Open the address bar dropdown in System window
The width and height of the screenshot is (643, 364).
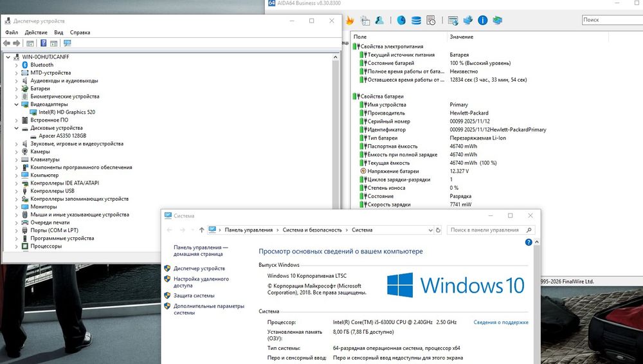[430, 230]
